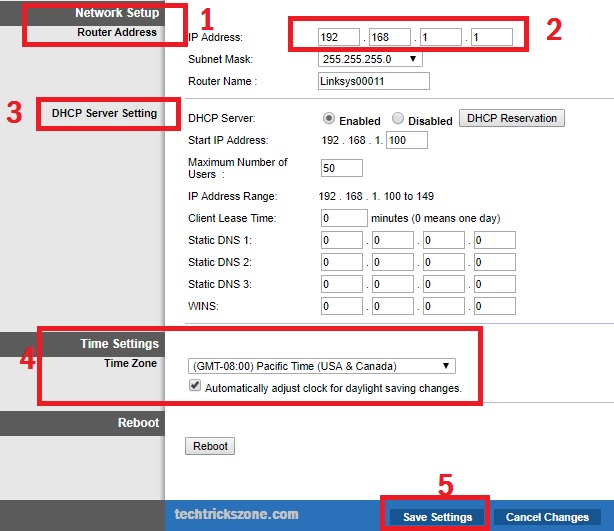Open the Subnet Mask dropdown
The width and height of the screenshot is (614, 531).
(369, 59)
